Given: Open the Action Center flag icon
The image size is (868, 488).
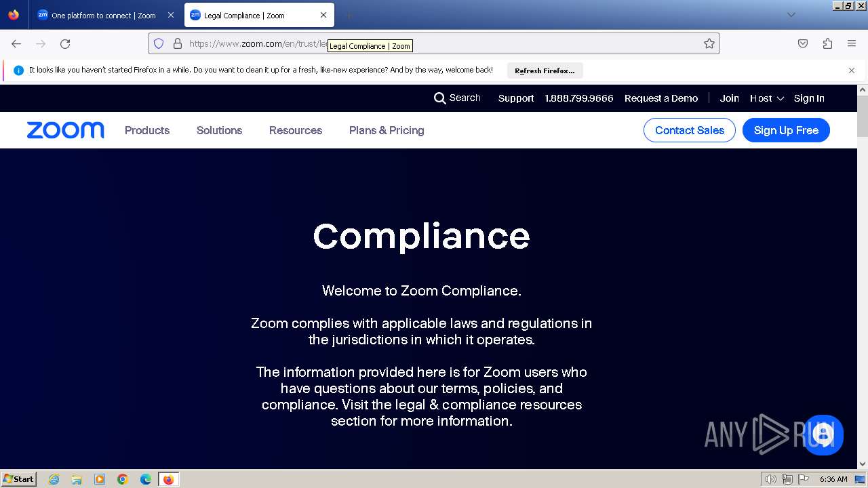Looking at the screenshot, I should coord(804,479).
